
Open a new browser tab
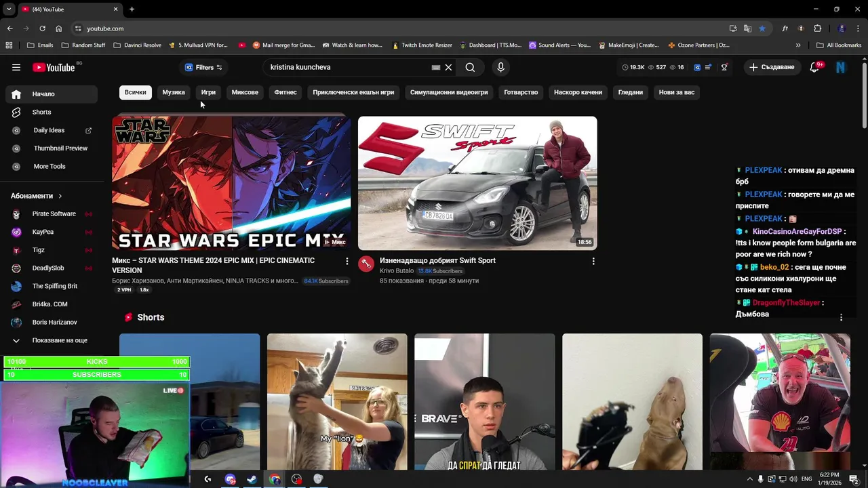pyautogui.click(x=132, y=9)
